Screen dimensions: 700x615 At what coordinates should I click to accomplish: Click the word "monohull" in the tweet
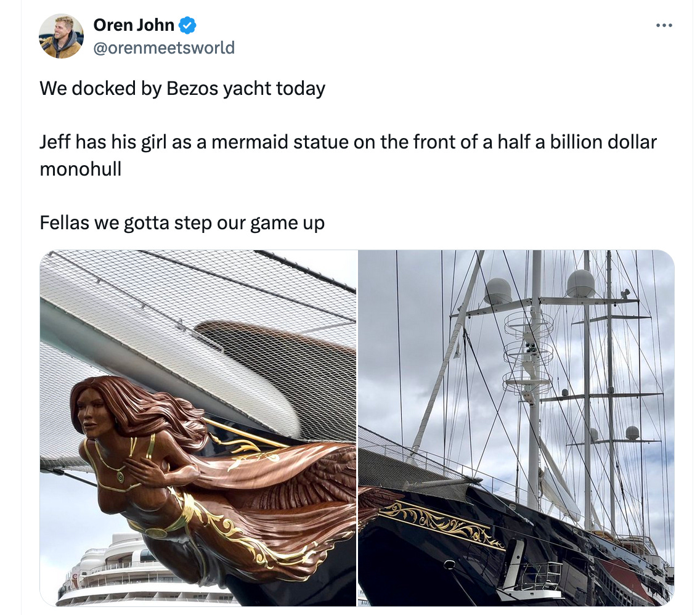(81, 169)
